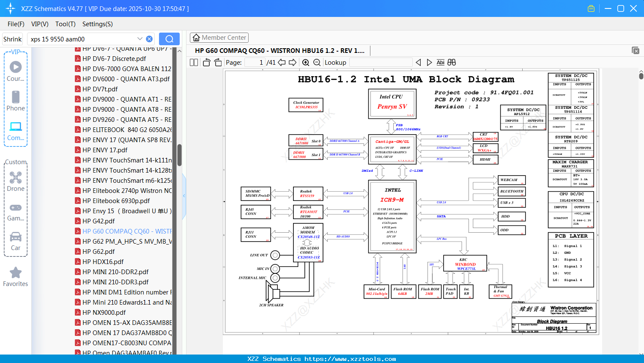Viewport: 644px width, 363px height.
Task: Open Tool(T) menu
Action: click(x=66, y=24)
